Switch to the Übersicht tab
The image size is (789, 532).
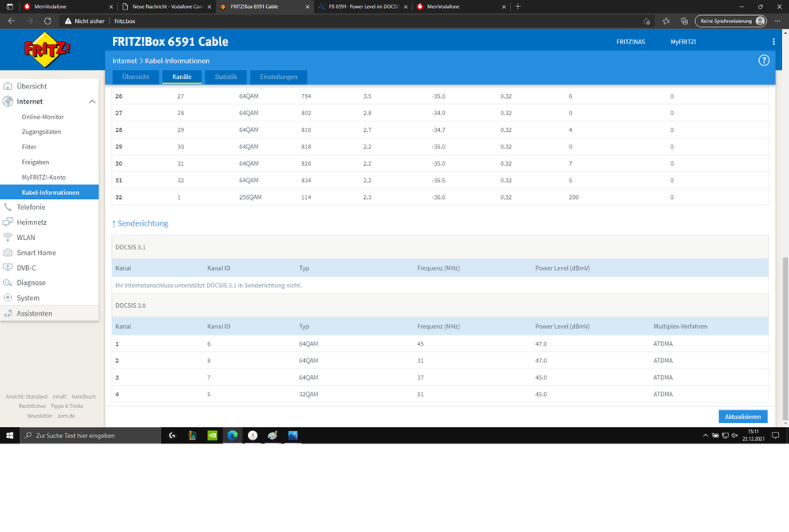(x=136, y=77)
